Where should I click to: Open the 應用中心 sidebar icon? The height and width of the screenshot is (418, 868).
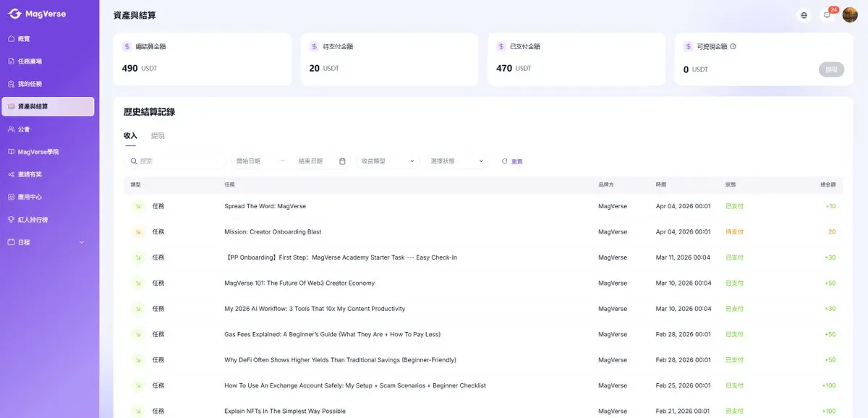coord(11,197)
